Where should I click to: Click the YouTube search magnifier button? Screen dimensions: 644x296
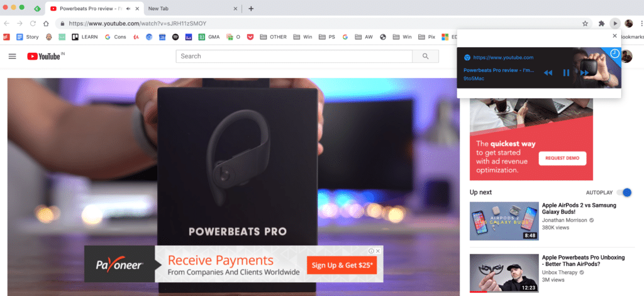tap(426, 56)
